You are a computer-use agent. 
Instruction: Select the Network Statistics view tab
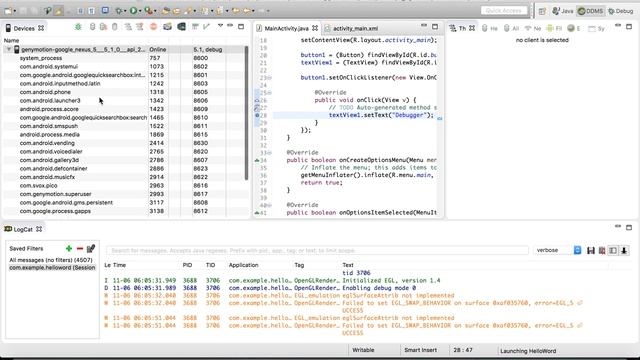[533, 28]
